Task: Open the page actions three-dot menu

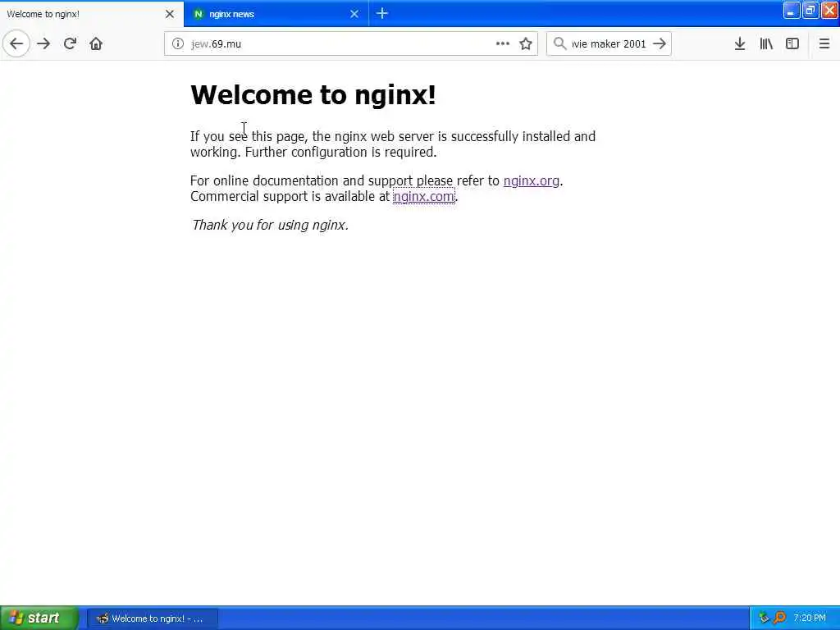Action: (x=503, y=43)
